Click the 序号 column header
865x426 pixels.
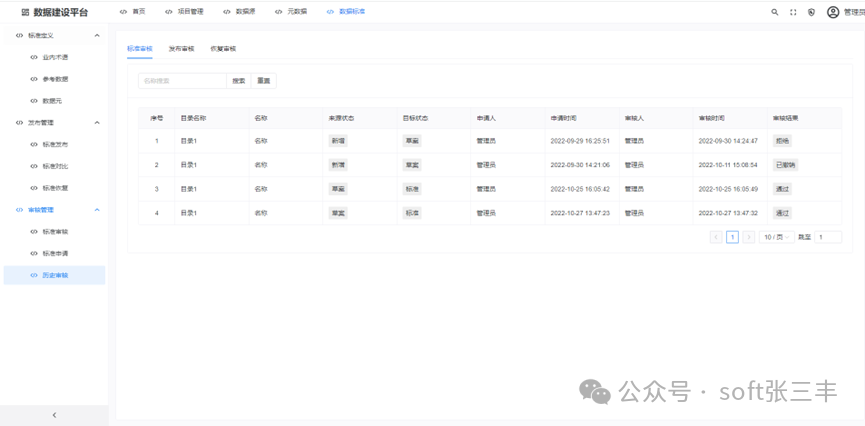tap(157, 118)
